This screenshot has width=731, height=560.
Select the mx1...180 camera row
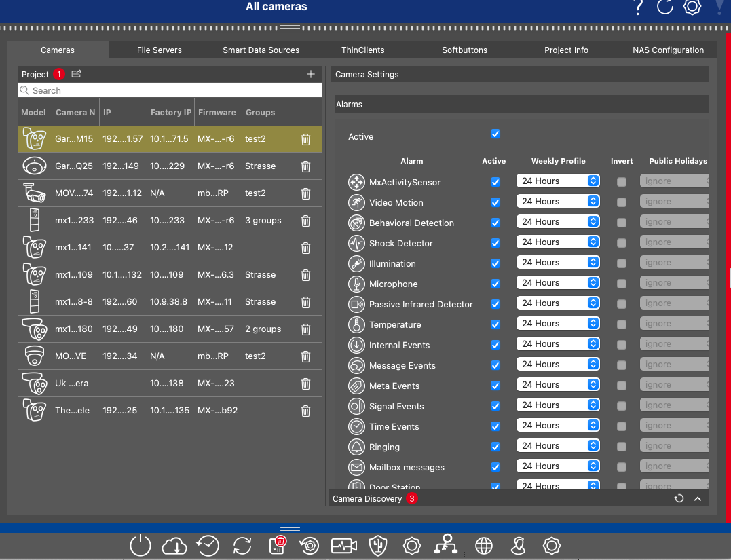click(x=170, y=329)
